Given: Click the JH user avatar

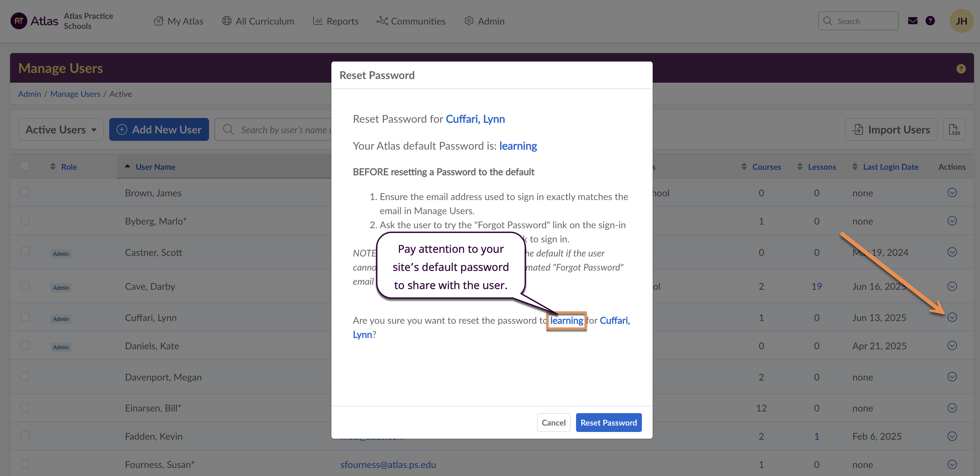Looking at the screenshot, I should click(x=961, y=21).
